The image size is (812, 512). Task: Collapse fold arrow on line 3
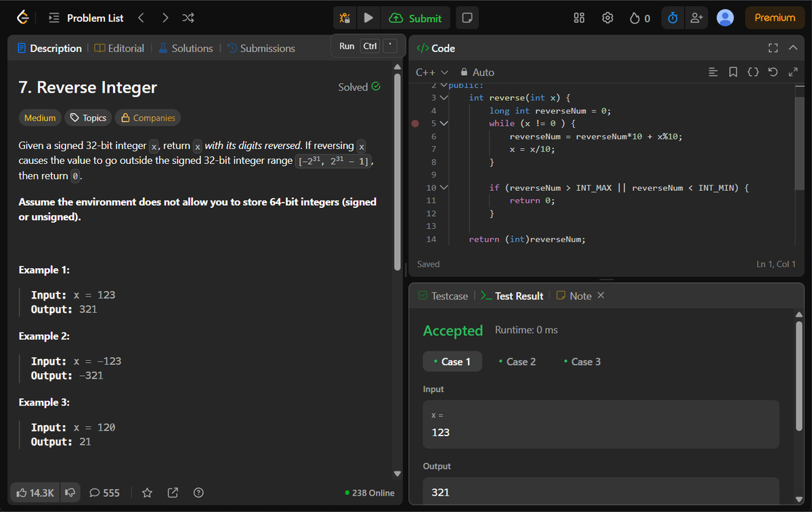click(x=444, y=98)
